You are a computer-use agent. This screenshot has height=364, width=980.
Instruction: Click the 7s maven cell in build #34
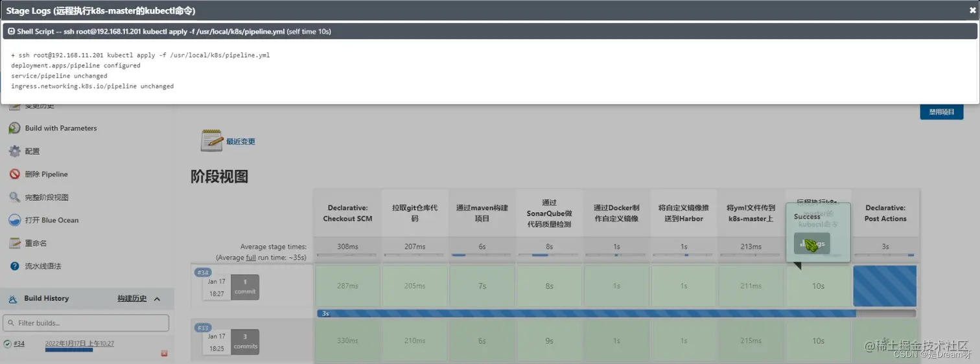[482, 286]
